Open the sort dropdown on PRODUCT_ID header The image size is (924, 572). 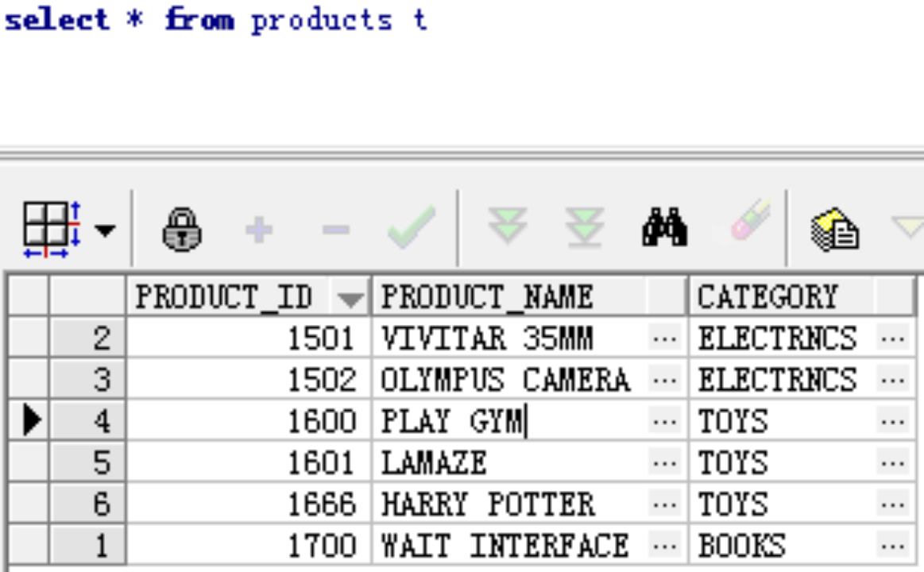350,300
